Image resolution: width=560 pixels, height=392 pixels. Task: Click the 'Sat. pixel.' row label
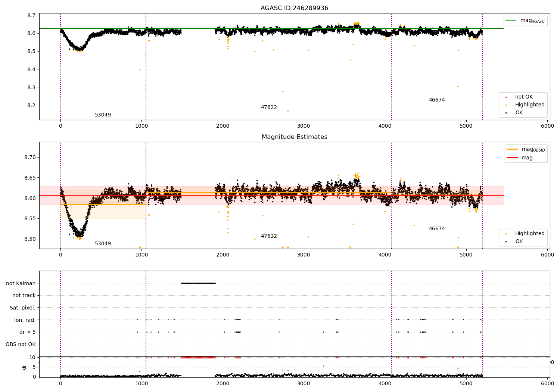pyautogui.click(x=22, y=308)
